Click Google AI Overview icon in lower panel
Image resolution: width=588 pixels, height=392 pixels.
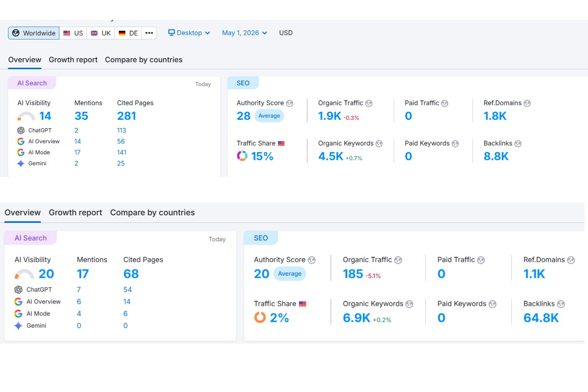click(x=18, y=302)
